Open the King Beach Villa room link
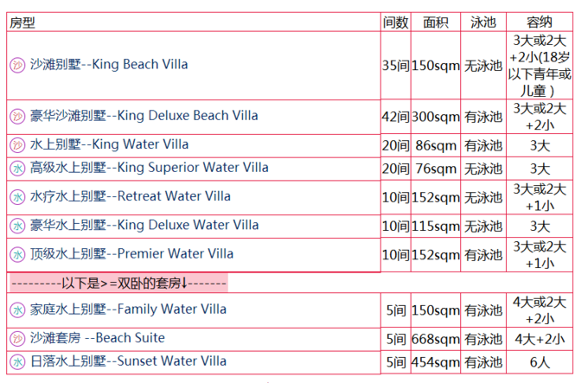 pos(109,65)
